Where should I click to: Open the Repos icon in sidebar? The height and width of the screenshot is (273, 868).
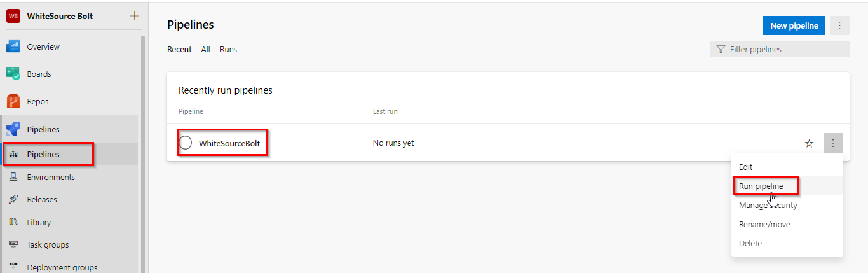point(13,101)
